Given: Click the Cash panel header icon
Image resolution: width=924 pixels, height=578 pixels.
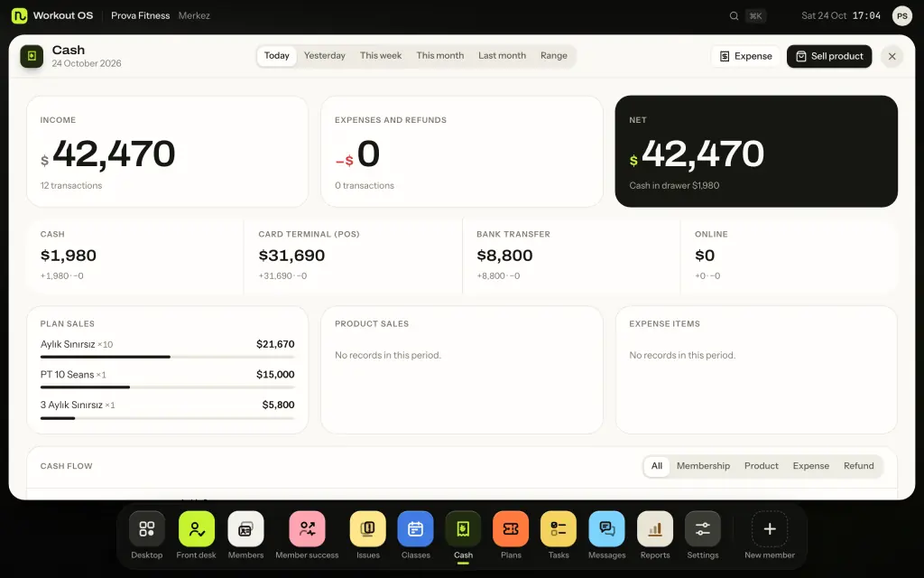Looking at the screenshot, I should tap(32, 56).
